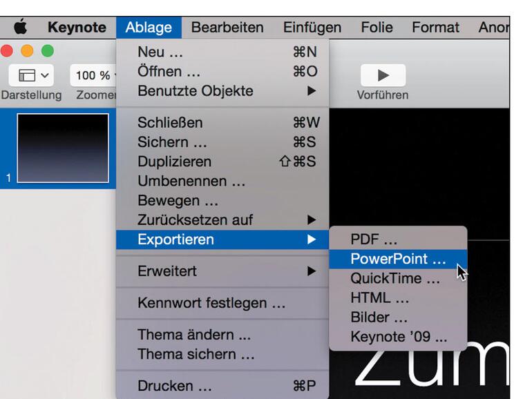The height and width of the screenshot is (399, 532).
Task: Select slide 1 thumbnail in navigator
Action: [x=63, y=148]
